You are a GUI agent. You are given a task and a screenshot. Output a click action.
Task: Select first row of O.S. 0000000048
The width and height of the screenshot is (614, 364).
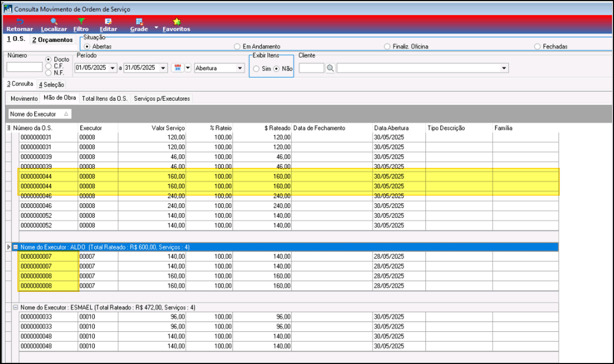[289, 336]
